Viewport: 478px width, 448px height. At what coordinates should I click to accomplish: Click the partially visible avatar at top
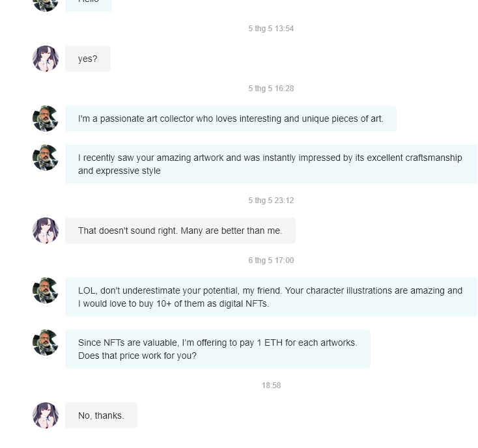46,5
